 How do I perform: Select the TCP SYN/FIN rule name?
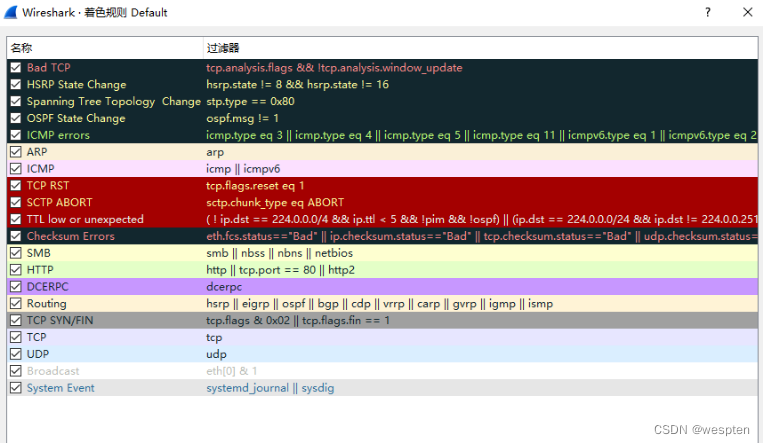(x=60, y=320)
